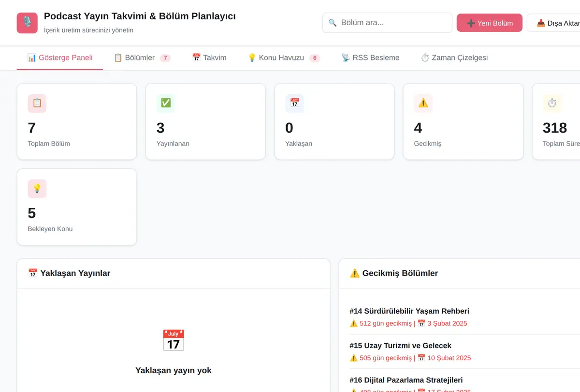580x392 pixels.
Task: Click the warning icon on Gecikmiş card
Action: click(x=423, y=103)
